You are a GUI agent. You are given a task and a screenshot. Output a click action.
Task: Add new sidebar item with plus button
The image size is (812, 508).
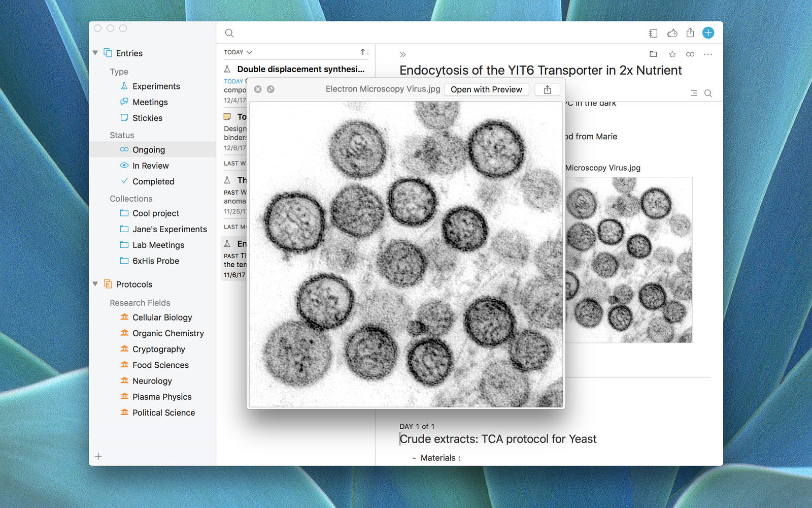(98, 456)
